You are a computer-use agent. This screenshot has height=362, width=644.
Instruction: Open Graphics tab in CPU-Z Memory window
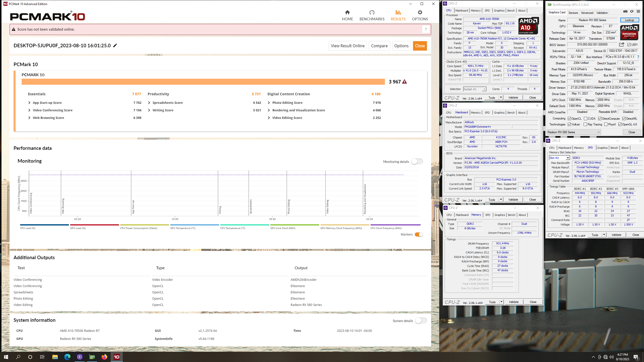click(500, 215)
